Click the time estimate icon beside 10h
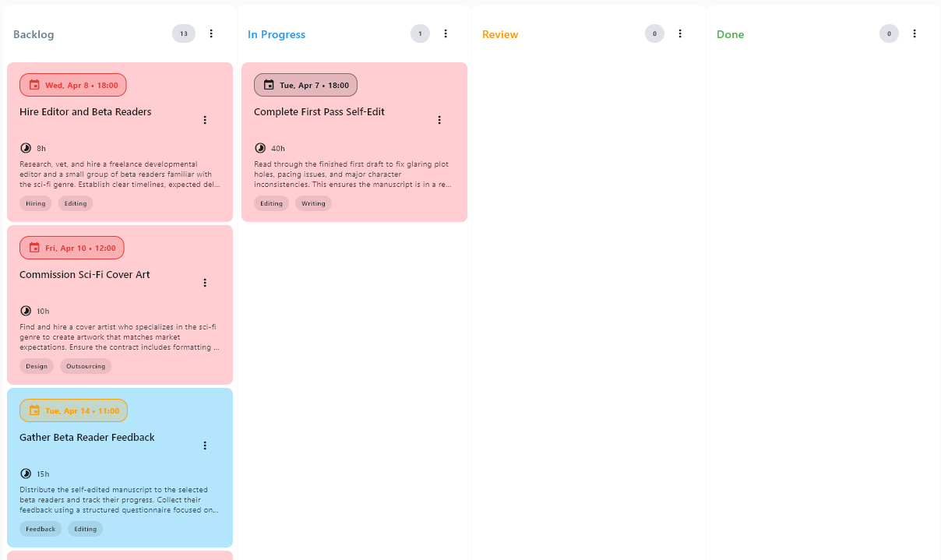This screenshot has height=560, width=941. pos(26,311)
